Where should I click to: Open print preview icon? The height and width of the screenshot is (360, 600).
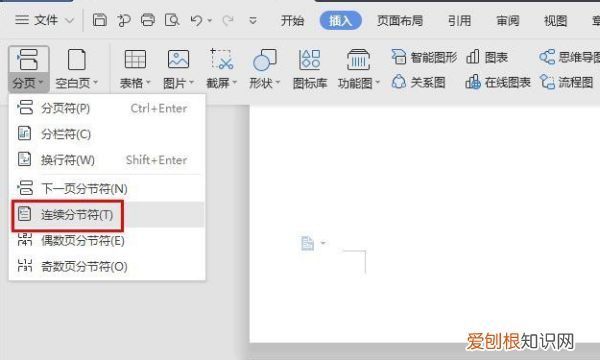[172, 20]
